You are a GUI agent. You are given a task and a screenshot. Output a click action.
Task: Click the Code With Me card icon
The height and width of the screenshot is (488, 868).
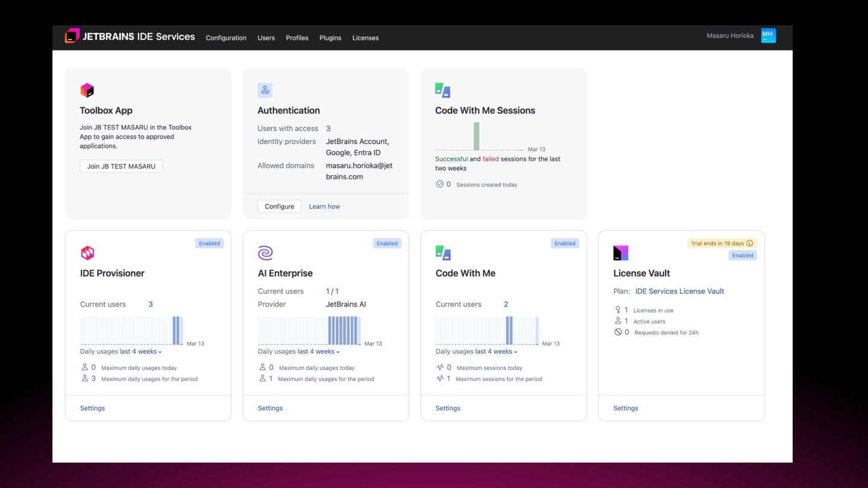(x=443, y=253)
